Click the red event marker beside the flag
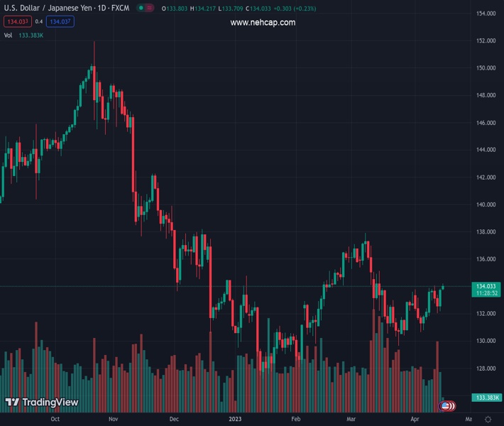The image size is (504, 426). (x=452, y=406)
